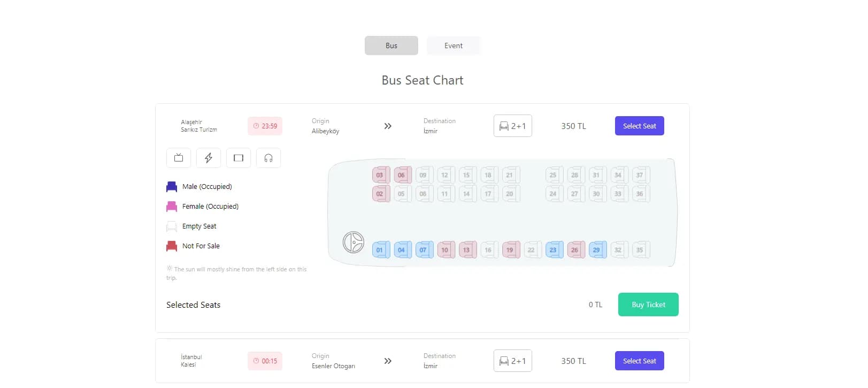Select empty seat 30

[x=597, y=194]
